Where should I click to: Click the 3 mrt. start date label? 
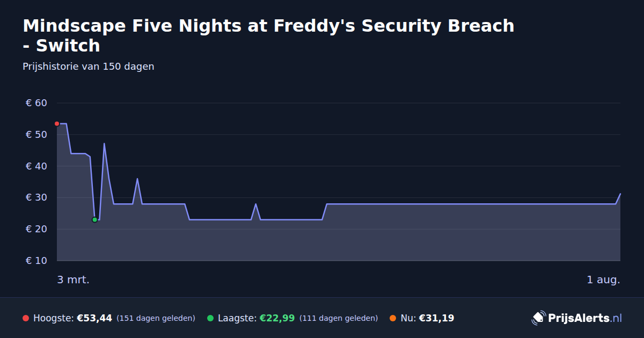[x=74, y=280]
